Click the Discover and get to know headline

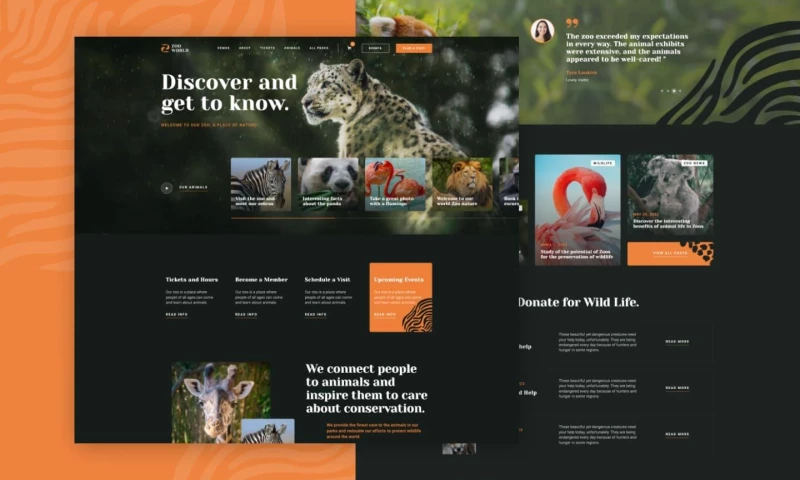[x=229, y=92]
